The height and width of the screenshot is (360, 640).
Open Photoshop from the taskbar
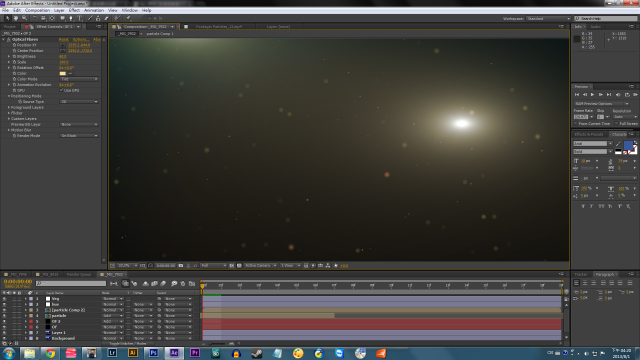pos(153,353)
